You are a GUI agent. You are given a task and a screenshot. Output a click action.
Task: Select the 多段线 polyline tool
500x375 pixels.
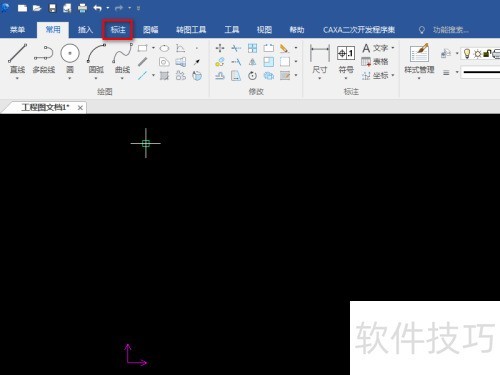[44, 60]
